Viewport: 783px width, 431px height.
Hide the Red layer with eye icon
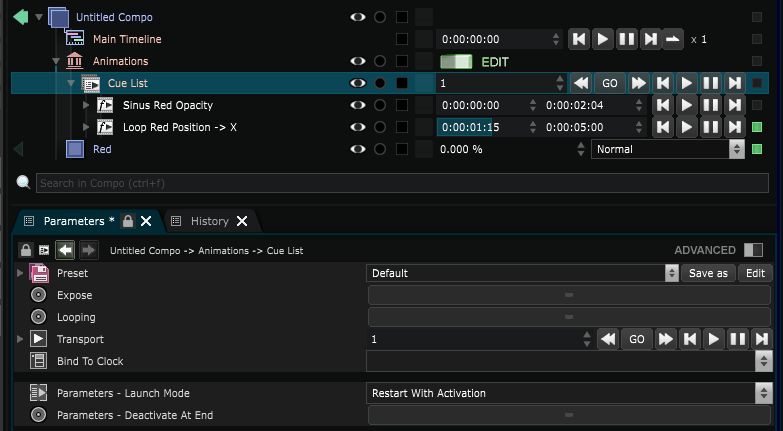358,149
